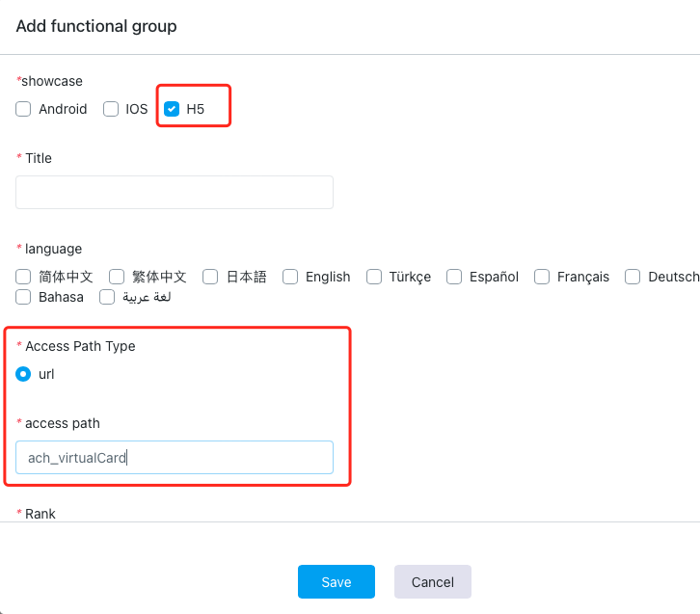
Task: Select the url radio button
Action: click(x=23, y=374)
